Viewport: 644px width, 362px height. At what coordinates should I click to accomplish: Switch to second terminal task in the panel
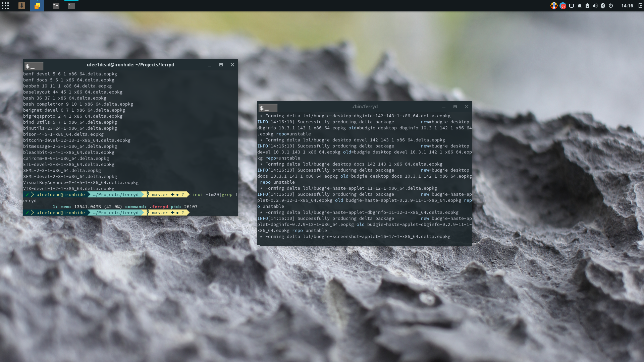(x=71, y=6)
